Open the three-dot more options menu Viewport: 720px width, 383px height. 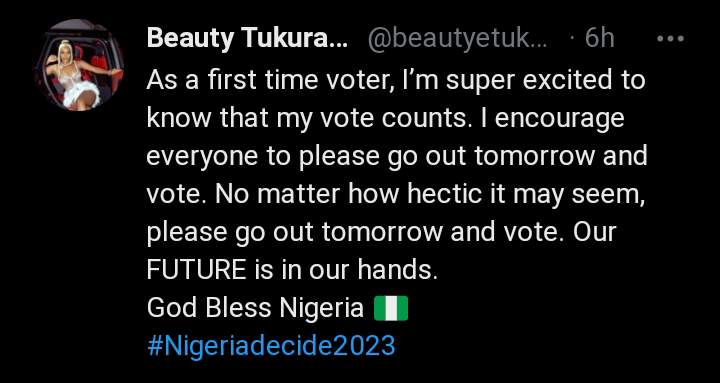[x=670, y=39]
